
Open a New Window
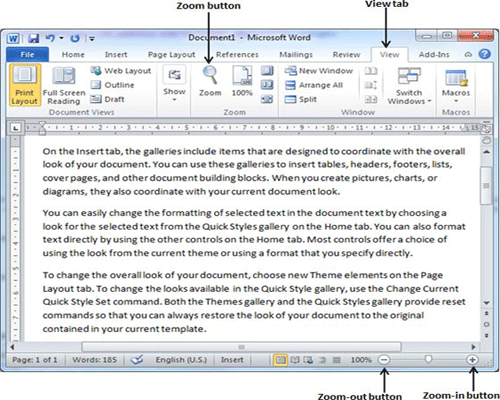coord(319,71)
